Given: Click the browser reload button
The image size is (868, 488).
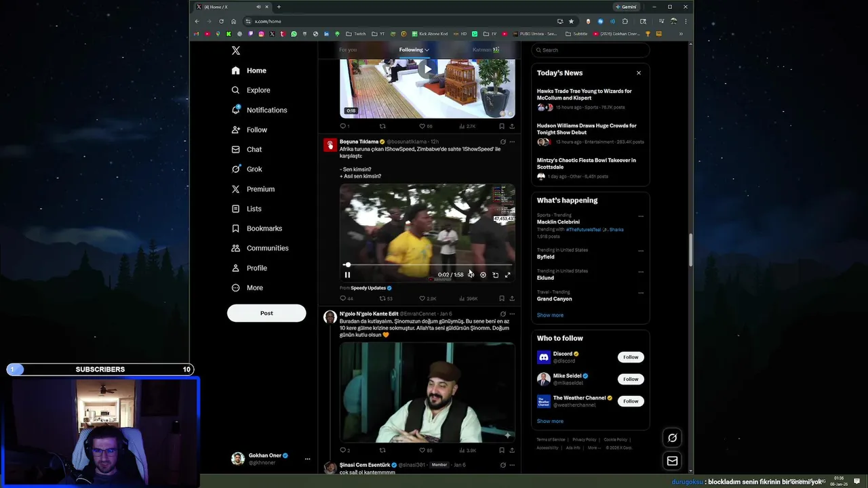Looking at the screenshot, I should 221,21.
